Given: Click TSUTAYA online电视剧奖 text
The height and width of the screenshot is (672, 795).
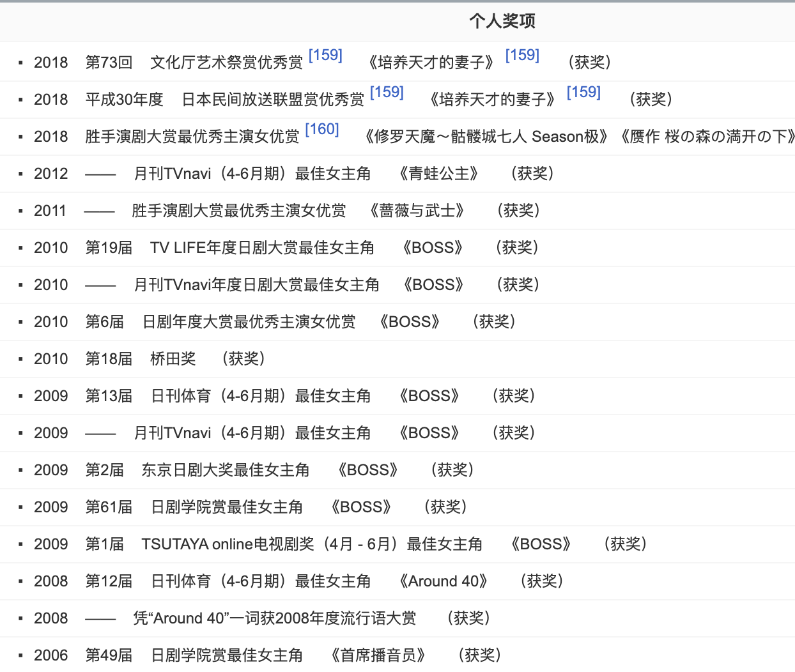Looking at the screenshot, I should [x=228, y=544].
